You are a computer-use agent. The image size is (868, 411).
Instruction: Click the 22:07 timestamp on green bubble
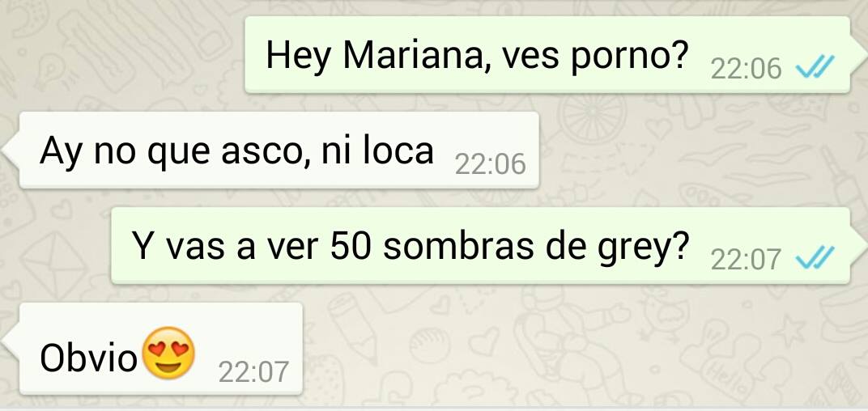(746, 260)
